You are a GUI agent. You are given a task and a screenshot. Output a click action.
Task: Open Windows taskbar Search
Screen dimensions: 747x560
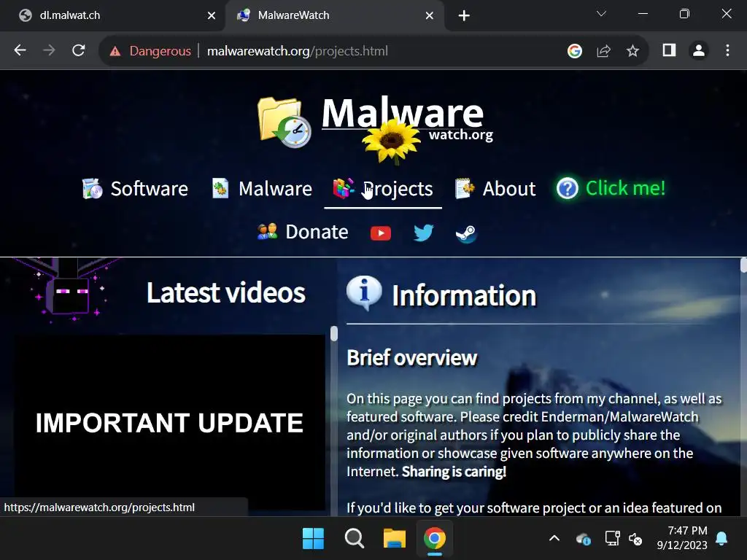(354, 539)
